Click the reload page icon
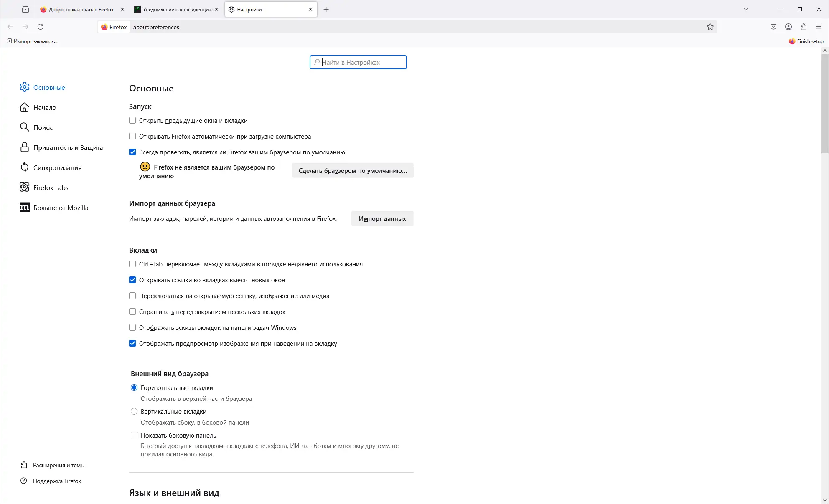This screenshot has width=829, height=504. pos(41,27)
